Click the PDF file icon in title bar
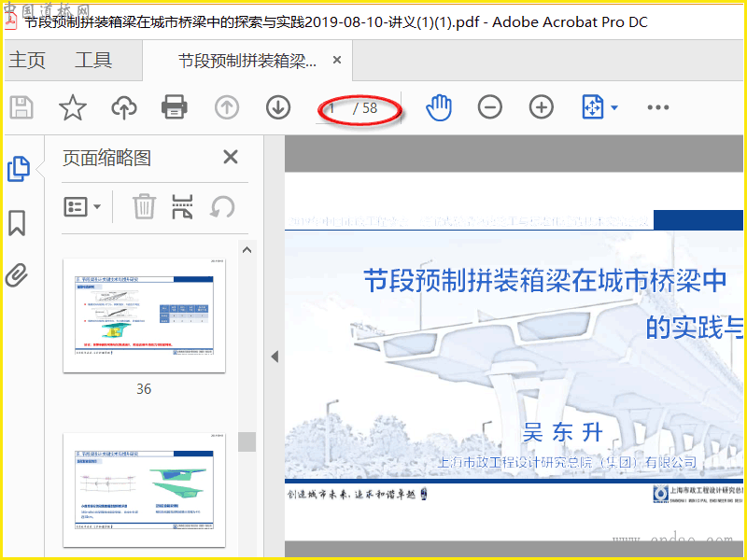The width and height of the screenshot is (747, 560). pos(10,21)
